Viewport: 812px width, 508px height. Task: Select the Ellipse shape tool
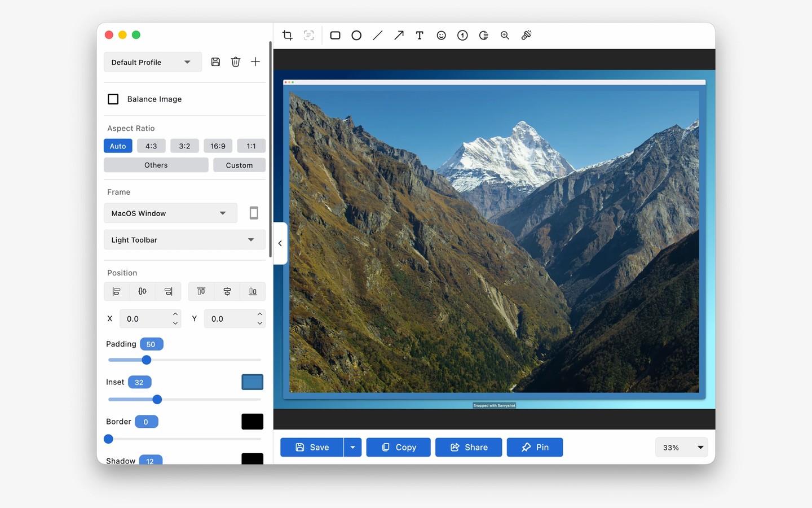pos(356,35)
